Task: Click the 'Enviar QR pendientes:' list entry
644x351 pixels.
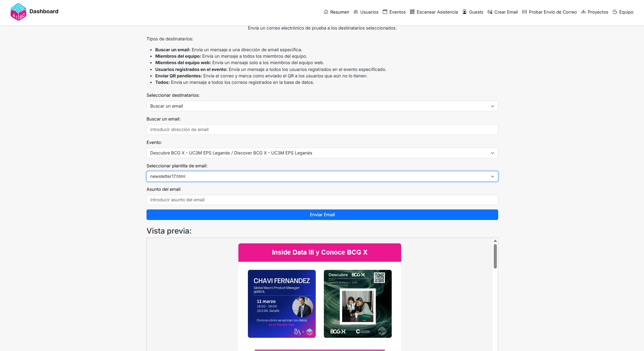Action: (261, 76)
